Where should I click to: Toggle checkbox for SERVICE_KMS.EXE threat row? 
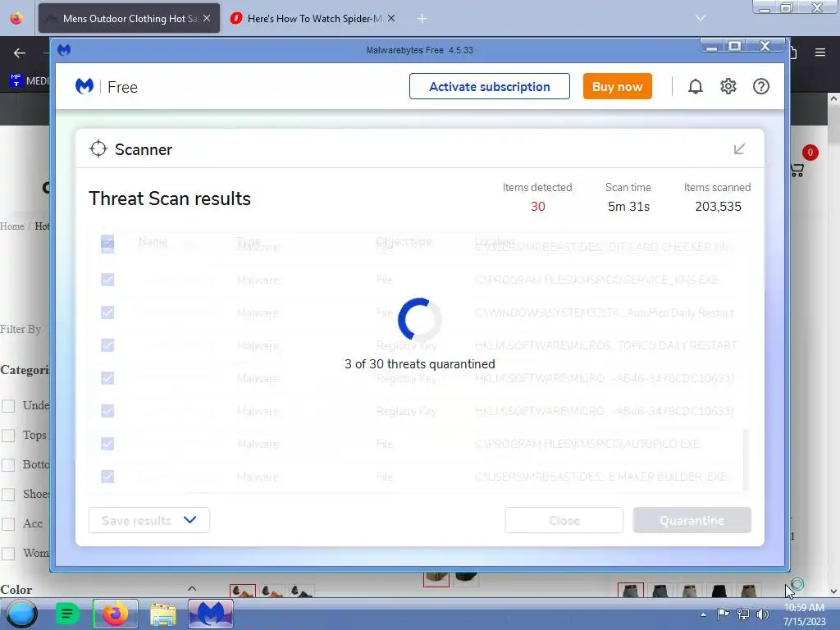pos(107,280)
